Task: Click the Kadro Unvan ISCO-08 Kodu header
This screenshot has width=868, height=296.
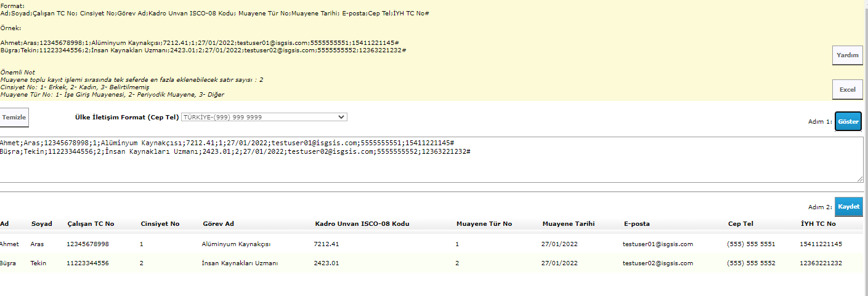Action: coord(362,224)
